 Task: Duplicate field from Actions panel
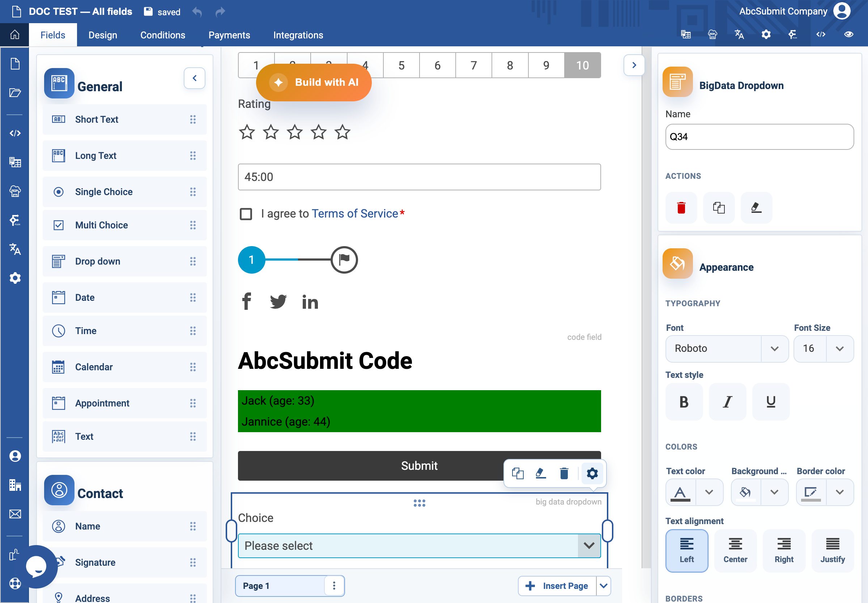tap(719, 207)
